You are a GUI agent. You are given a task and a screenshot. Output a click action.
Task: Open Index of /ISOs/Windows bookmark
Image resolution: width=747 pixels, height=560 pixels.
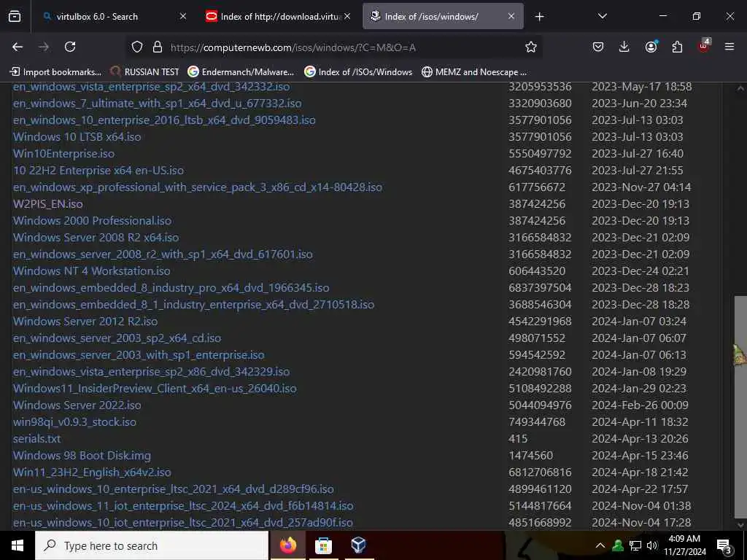tap(358, 72)
